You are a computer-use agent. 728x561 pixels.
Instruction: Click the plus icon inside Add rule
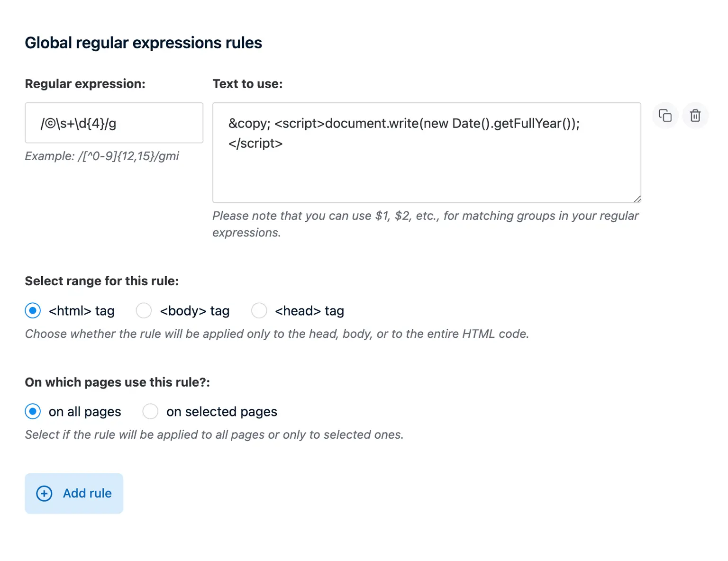(44, 493)
